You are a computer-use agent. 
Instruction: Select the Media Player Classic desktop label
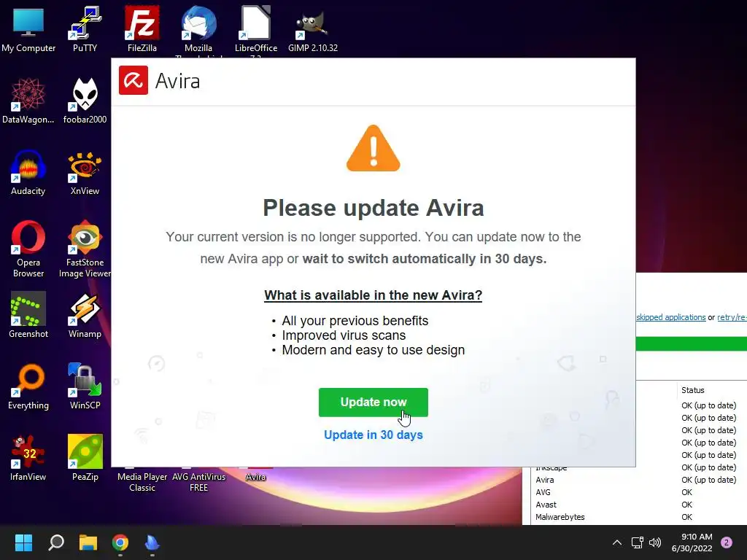142,482
